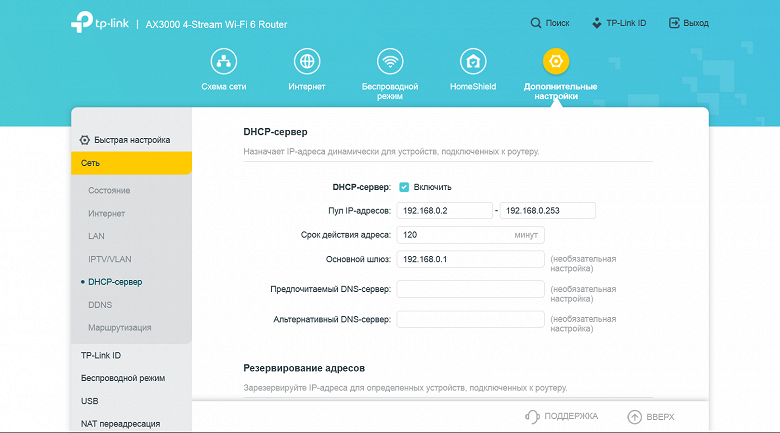
Task: Select DHCP-сервер in sidebar
Action: pos(115,282)
